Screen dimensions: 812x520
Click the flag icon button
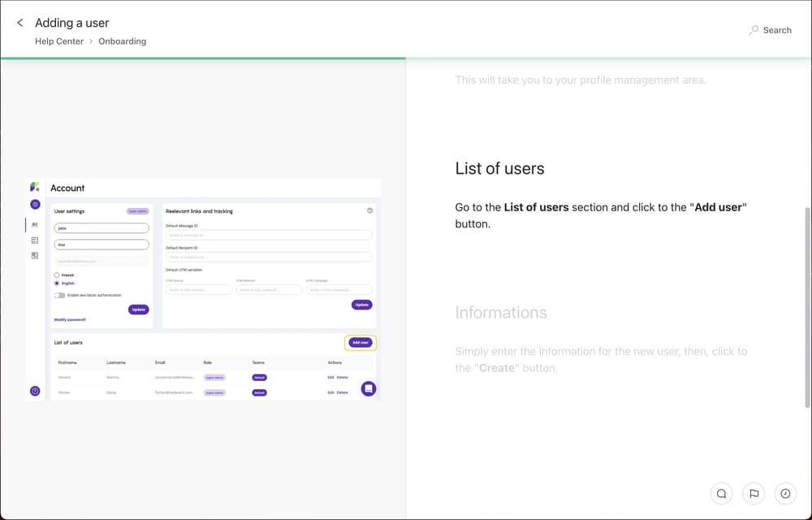754,493
